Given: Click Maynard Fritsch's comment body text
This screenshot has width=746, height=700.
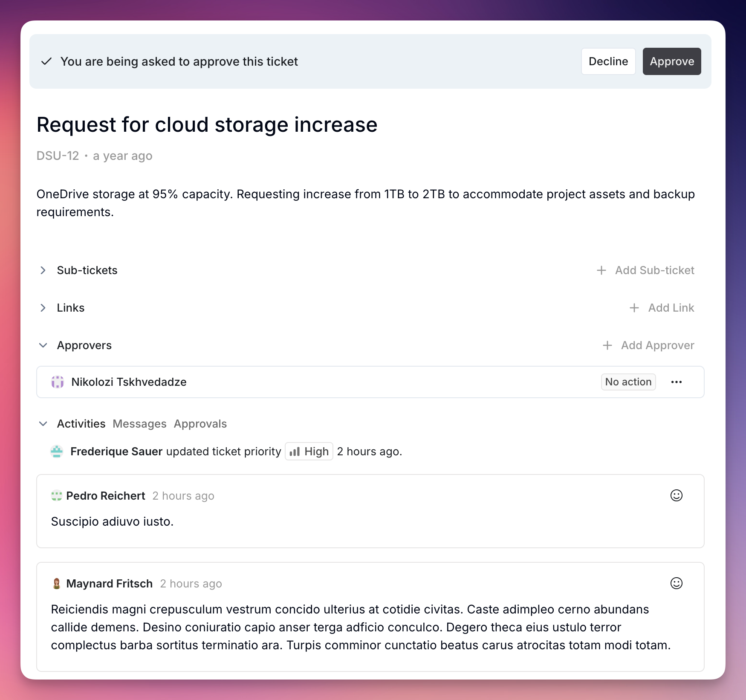Looking at the screenshot, I should [361, 627].
